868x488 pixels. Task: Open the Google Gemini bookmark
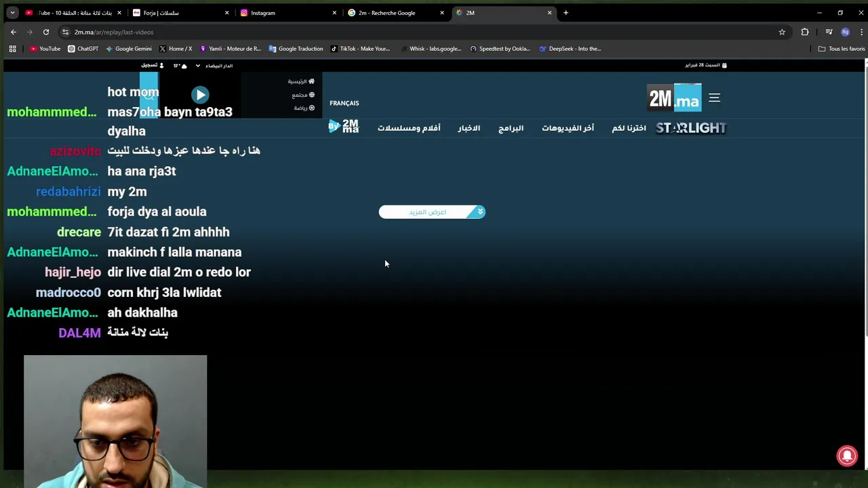[x=129, y=49]
